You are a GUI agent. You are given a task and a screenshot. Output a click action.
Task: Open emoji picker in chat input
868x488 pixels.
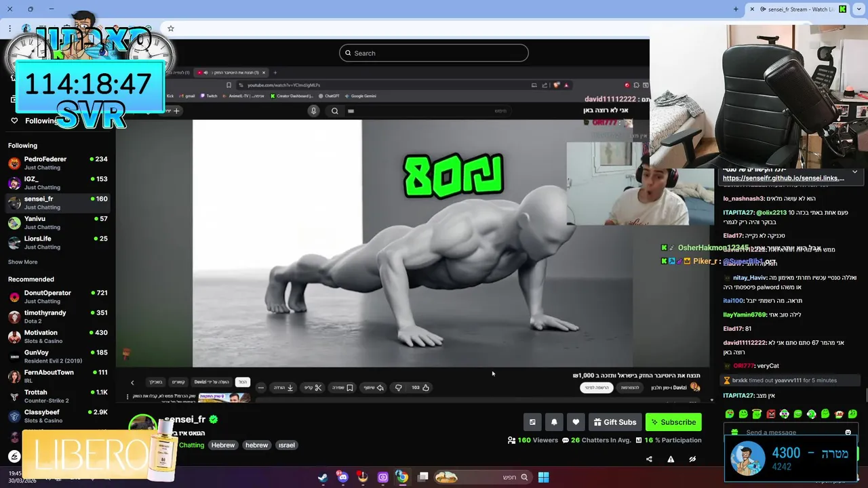[848, 432]
